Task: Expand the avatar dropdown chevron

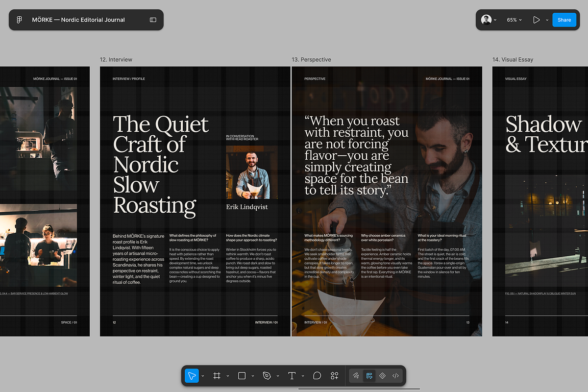Action: 495,20
